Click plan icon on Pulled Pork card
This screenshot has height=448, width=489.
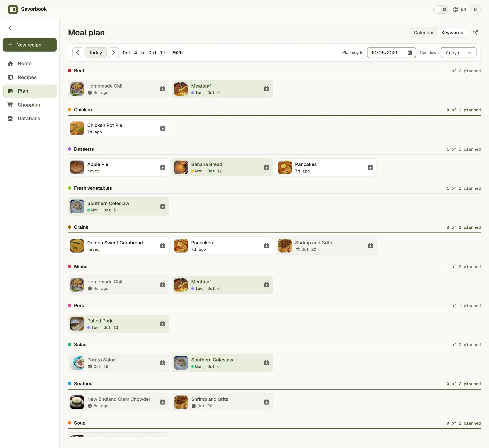(x=162, y=324)
